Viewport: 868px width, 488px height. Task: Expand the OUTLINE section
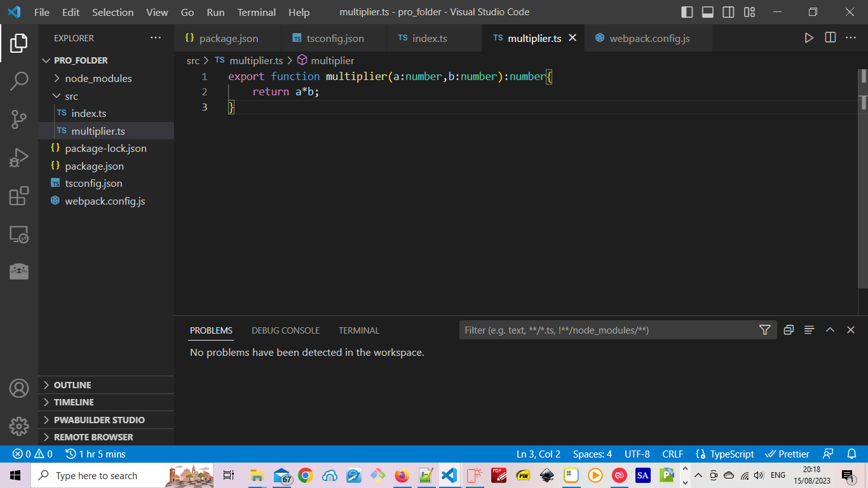click(72, 385)
